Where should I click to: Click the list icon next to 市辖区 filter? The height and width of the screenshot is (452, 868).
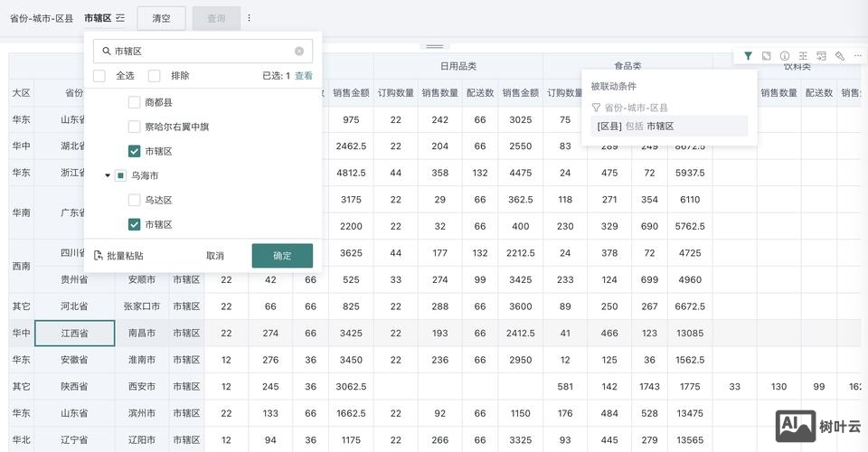(x=120, y=18)
